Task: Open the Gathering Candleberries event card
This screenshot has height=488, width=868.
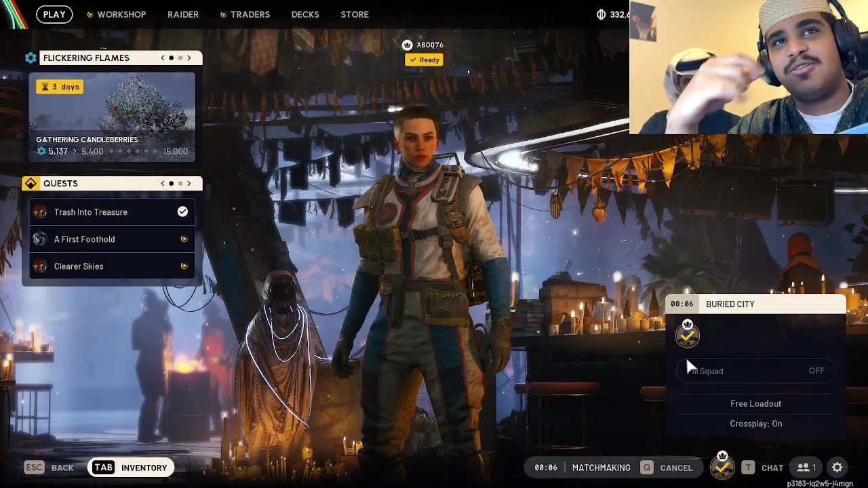Action: coord(112,117)
